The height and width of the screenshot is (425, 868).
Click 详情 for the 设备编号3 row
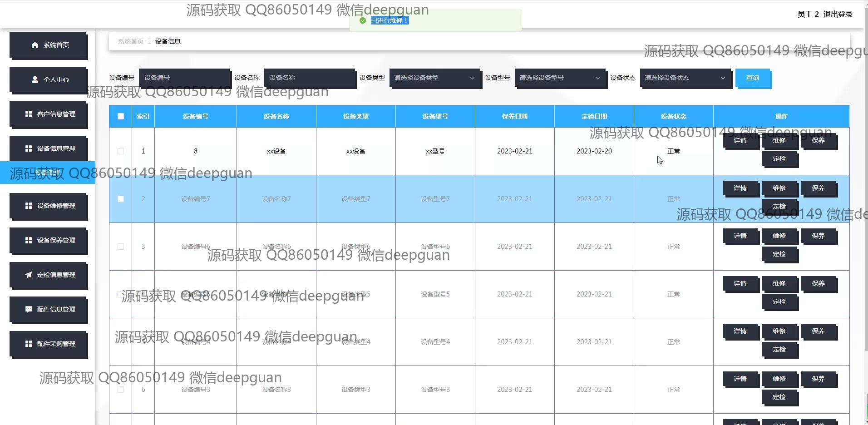(740, 379)
